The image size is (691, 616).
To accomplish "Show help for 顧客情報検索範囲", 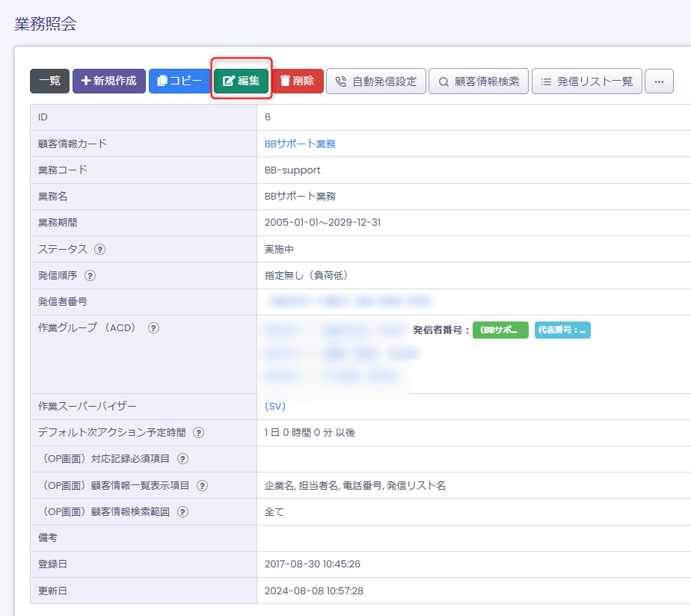I will (x=182, y=512).
